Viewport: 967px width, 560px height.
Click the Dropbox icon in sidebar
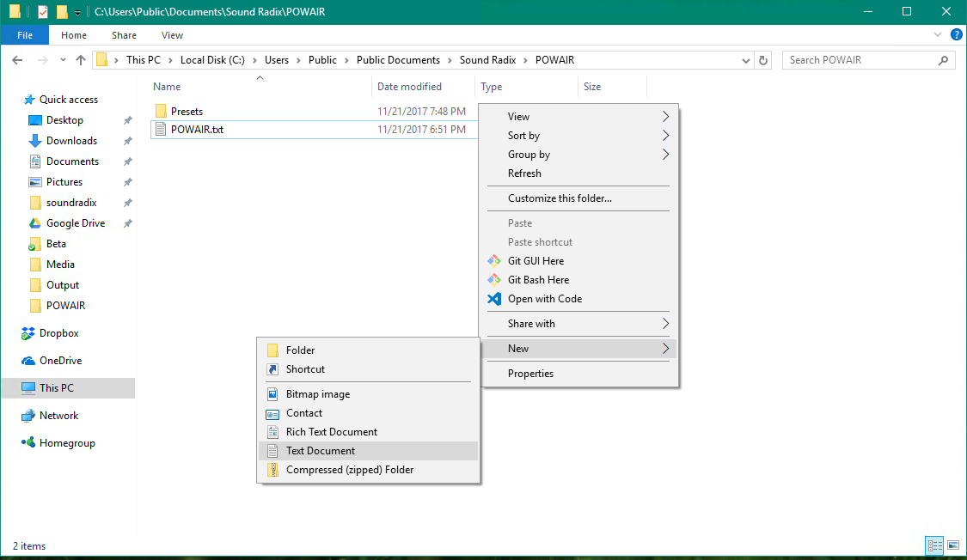(x=28, y=333)
